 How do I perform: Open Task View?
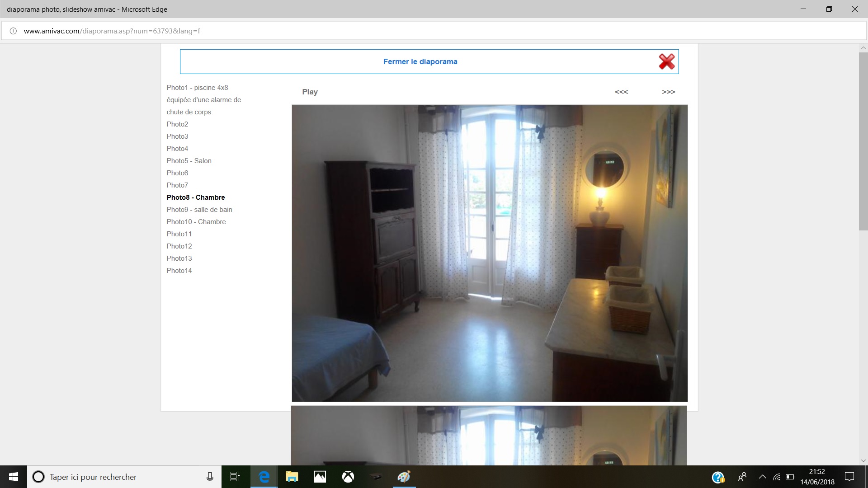[235, 477]
